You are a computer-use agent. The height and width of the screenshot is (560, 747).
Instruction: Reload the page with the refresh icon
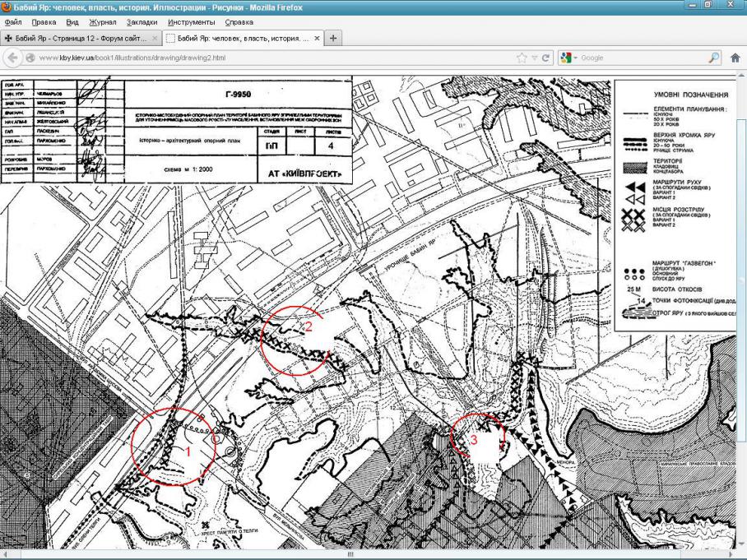(x=545, y=58)
